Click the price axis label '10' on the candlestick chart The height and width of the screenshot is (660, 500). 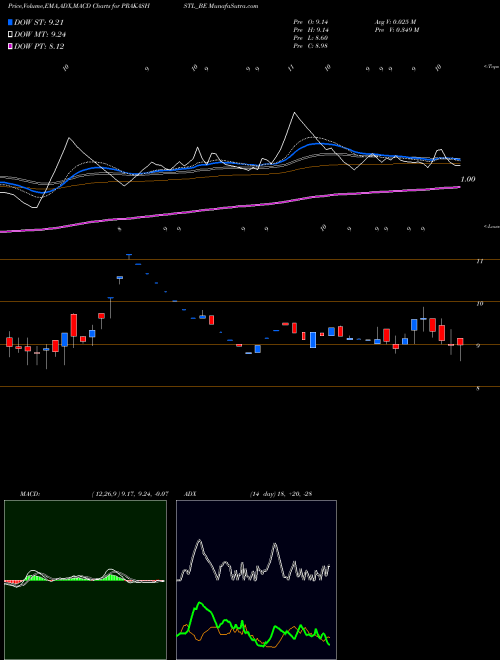[479, 303]
